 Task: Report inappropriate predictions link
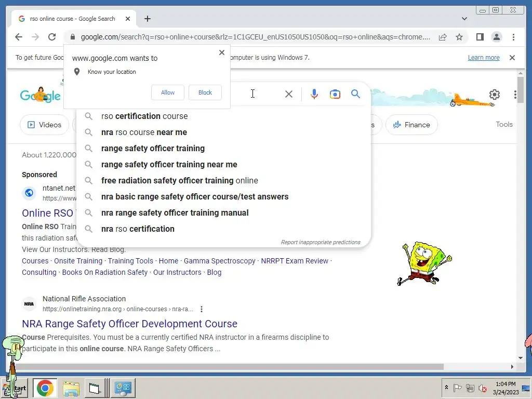(320, 242)
